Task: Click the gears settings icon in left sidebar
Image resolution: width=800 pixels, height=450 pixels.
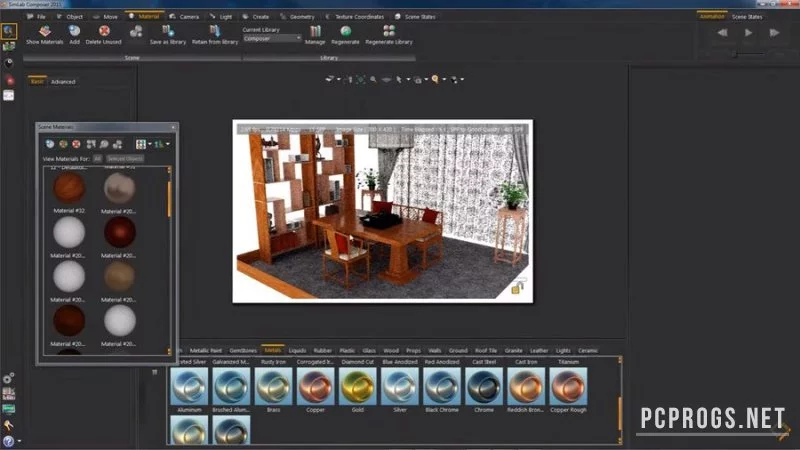Action: point(8,378)
